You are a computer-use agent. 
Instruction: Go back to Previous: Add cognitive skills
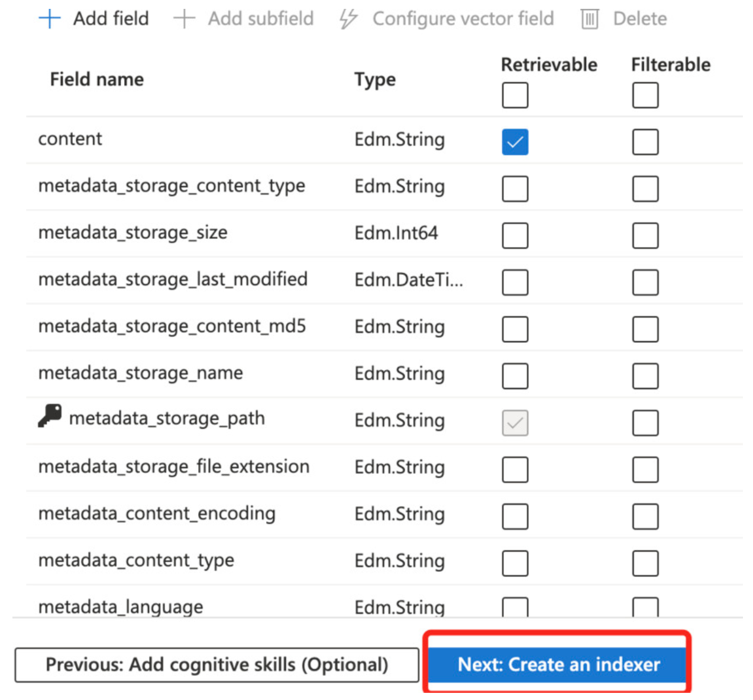[216, 665]
